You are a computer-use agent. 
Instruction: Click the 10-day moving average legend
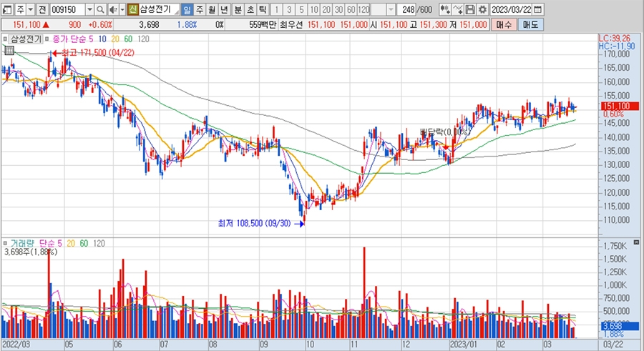click(102, 39)
